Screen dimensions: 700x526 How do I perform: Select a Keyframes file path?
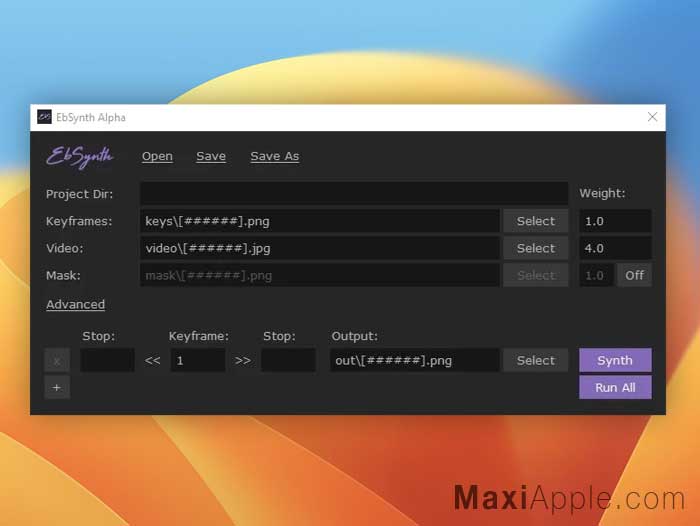pyautogui.click(x=535, y=221)
